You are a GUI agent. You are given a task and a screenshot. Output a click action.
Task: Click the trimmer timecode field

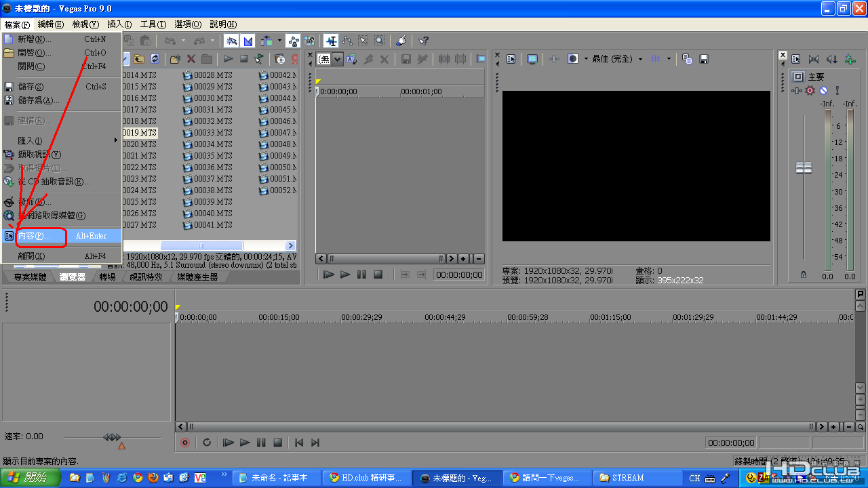[x=459, y=274]
